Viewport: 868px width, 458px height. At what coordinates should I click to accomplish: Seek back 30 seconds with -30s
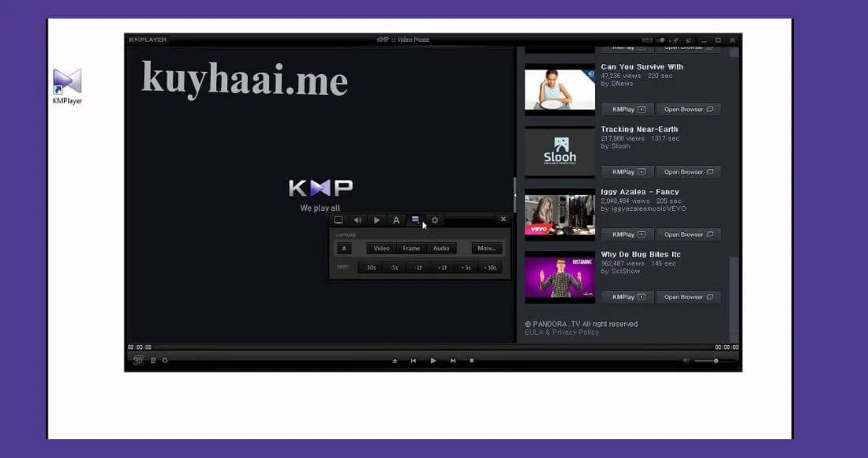(370, 268)
